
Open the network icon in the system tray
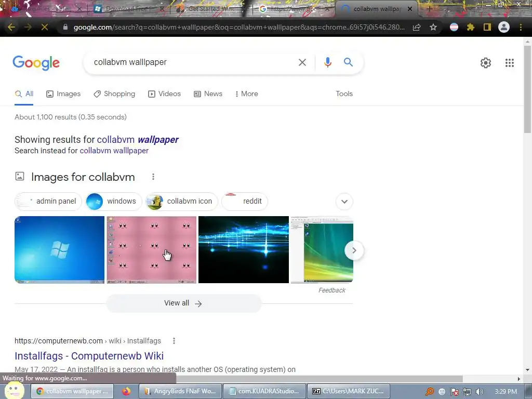coord(467,392)
